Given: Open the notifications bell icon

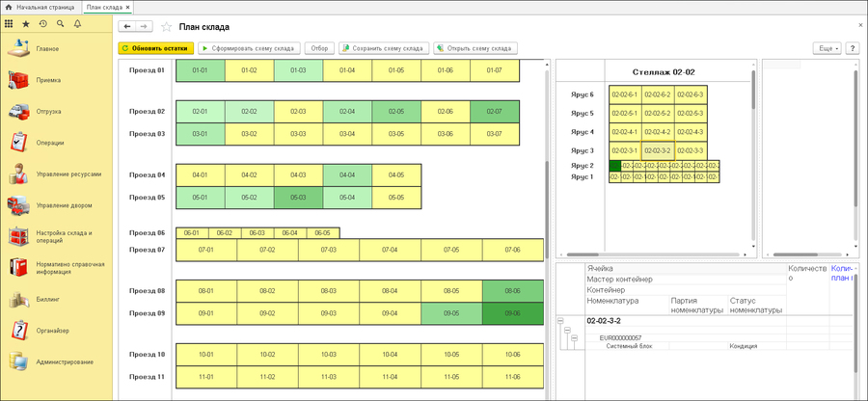Looking at the screenshot, I should (x=77, y=23).
